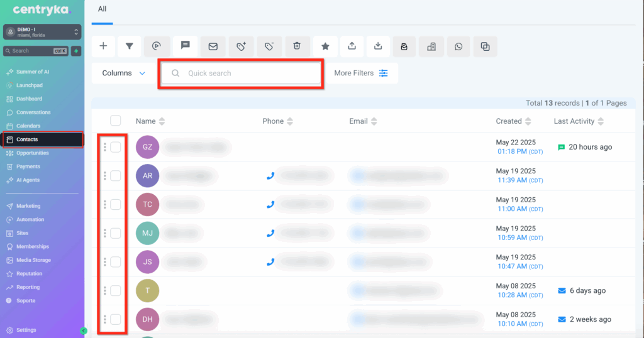Click the More Filters button
The height and width of the screenshot is (338, 644).
[361, 73]
